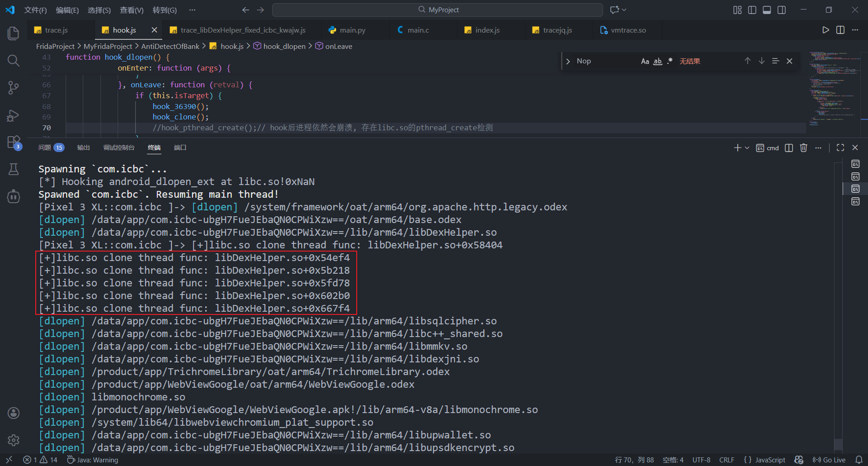Change file encoding UTF-8

tap(701, 460)
